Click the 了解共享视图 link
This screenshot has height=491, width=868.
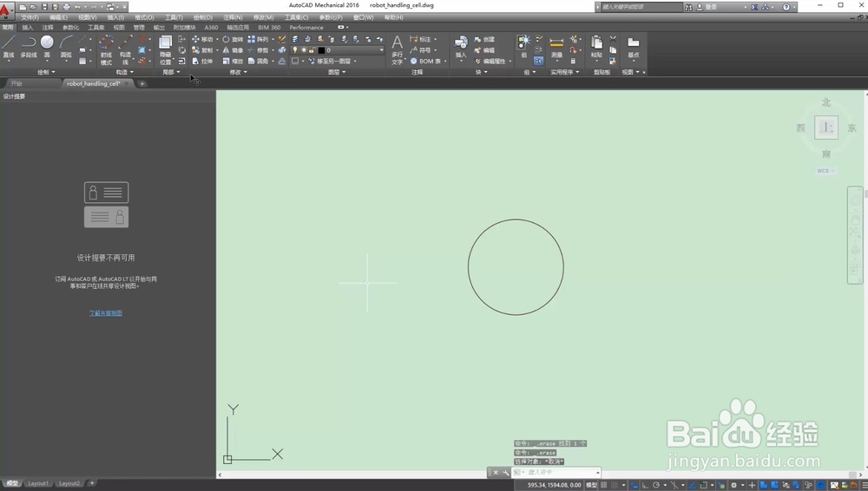pyautogui.click(x=106, y=313)
